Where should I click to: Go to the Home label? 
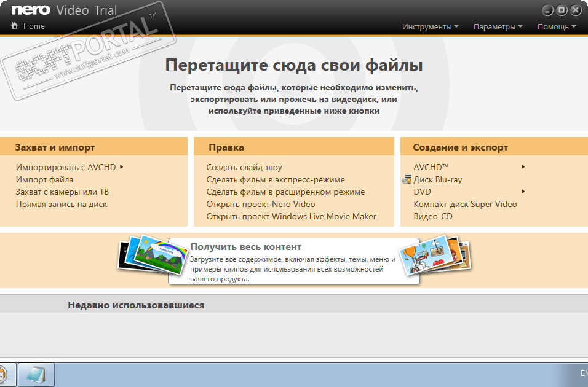[x=34, y=26]
